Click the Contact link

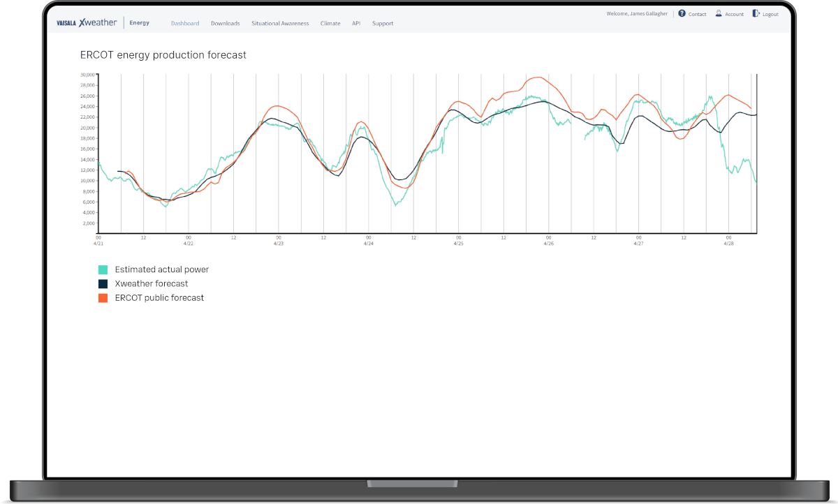click(x=698, y=14)
